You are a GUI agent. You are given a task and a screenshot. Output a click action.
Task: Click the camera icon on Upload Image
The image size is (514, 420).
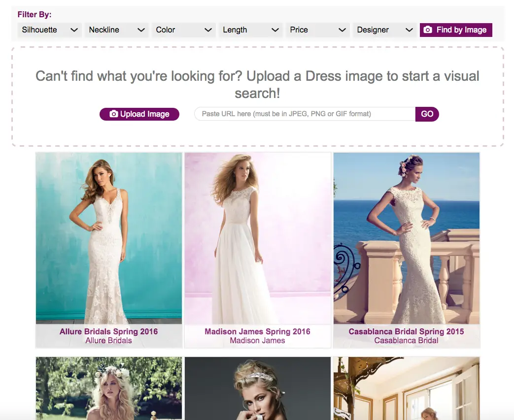(x=114, y=114)
